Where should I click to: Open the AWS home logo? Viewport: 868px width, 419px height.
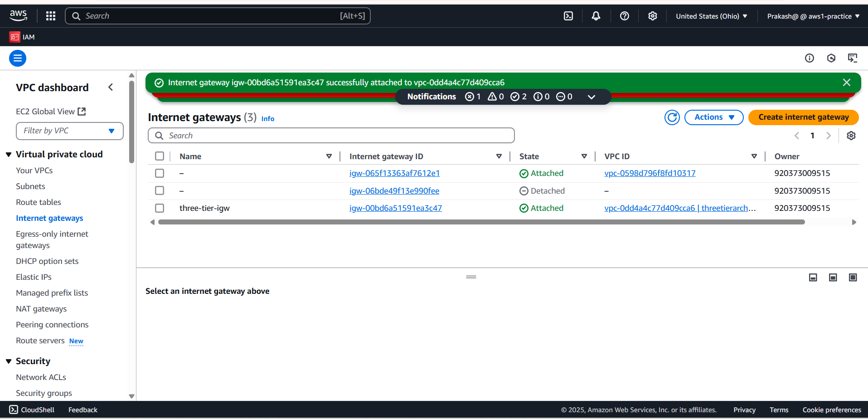(18, 16)
